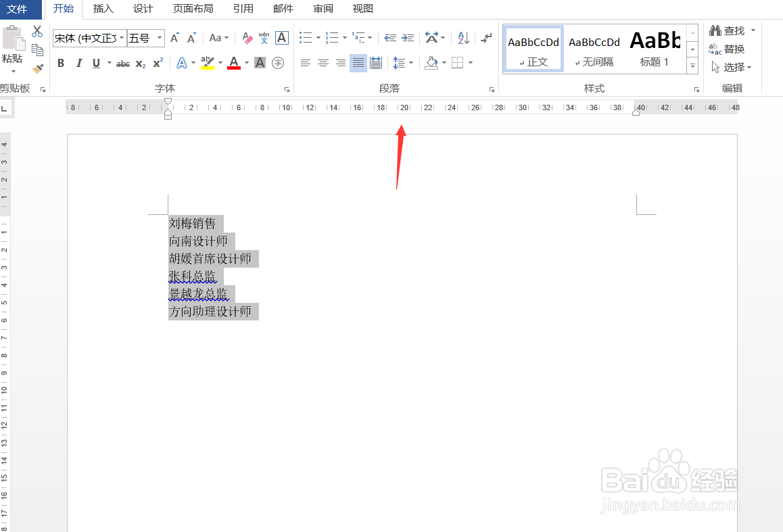Apply the 正文 Normal style
783x532 pixels.
pos(533,49)
